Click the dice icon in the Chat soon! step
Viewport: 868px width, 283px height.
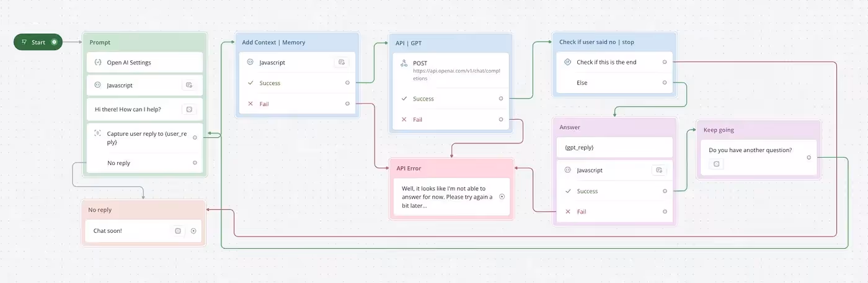point(178,231)
